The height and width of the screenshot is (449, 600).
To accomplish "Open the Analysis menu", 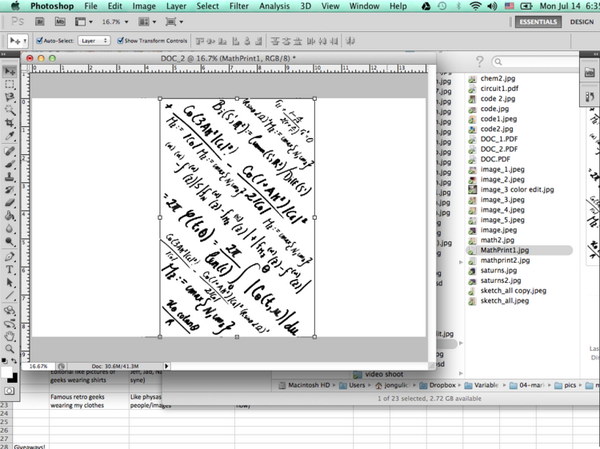I will pos(274,6).
